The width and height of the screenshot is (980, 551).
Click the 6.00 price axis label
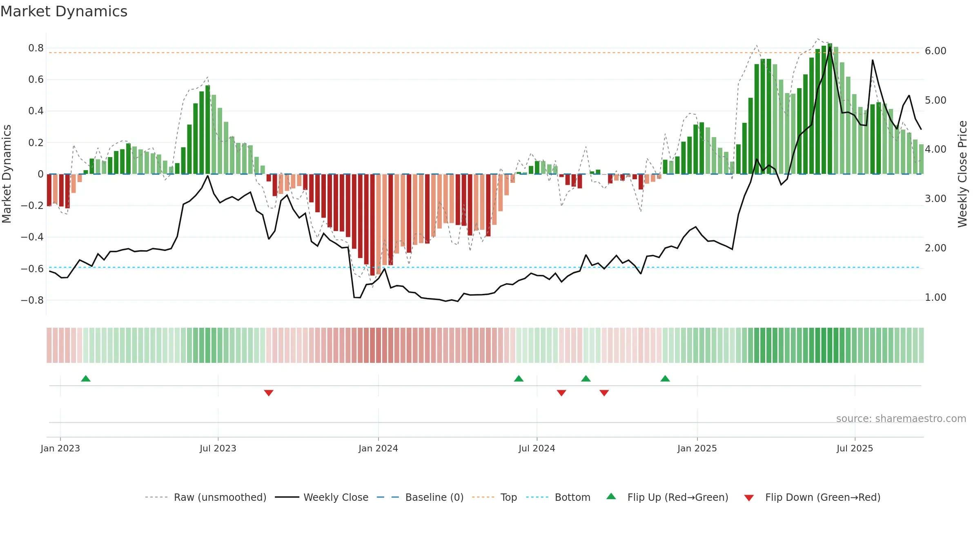coord(935,51)
